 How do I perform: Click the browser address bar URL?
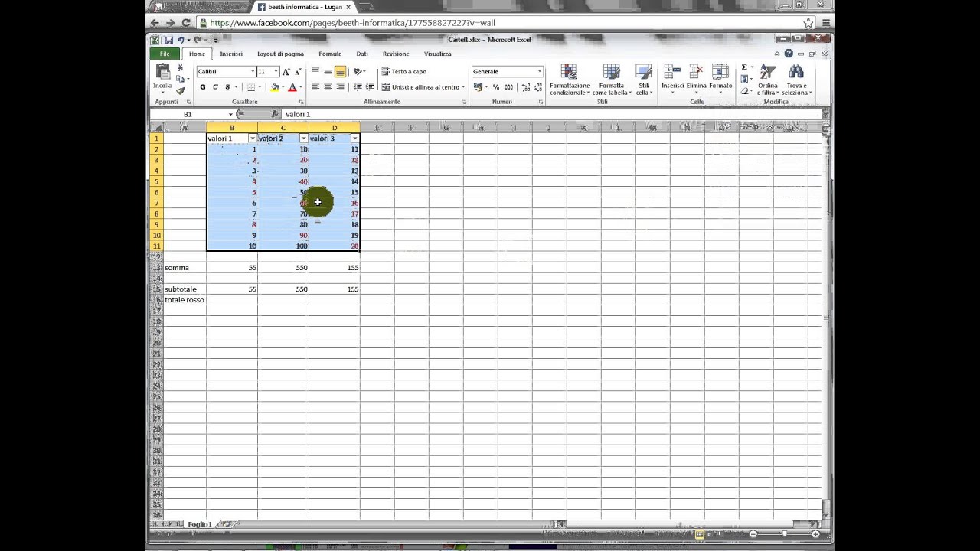[352, 23]
